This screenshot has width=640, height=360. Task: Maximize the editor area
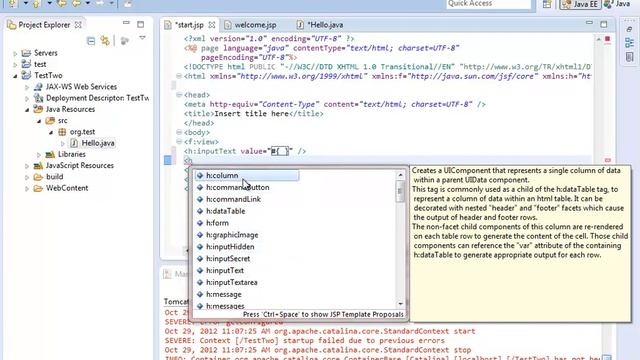pos(604,24)
